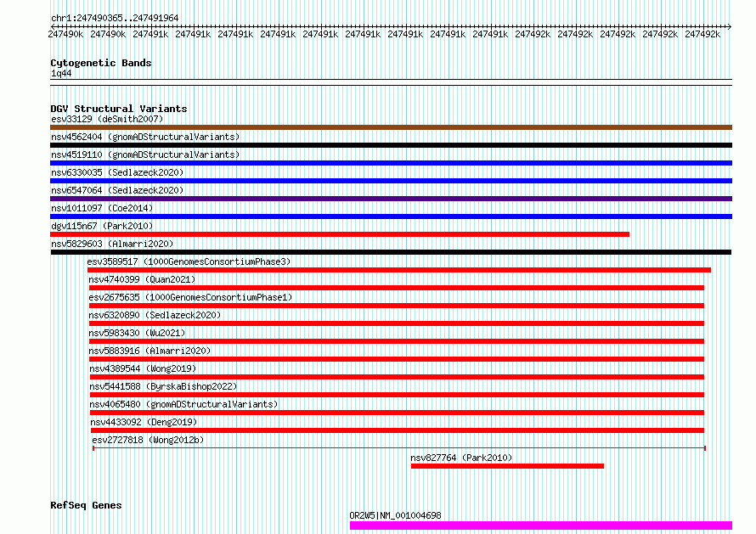Click the magenta OR2W5 gene bar
The height and width of the screenshot is (534, 756).
point(541,526)
